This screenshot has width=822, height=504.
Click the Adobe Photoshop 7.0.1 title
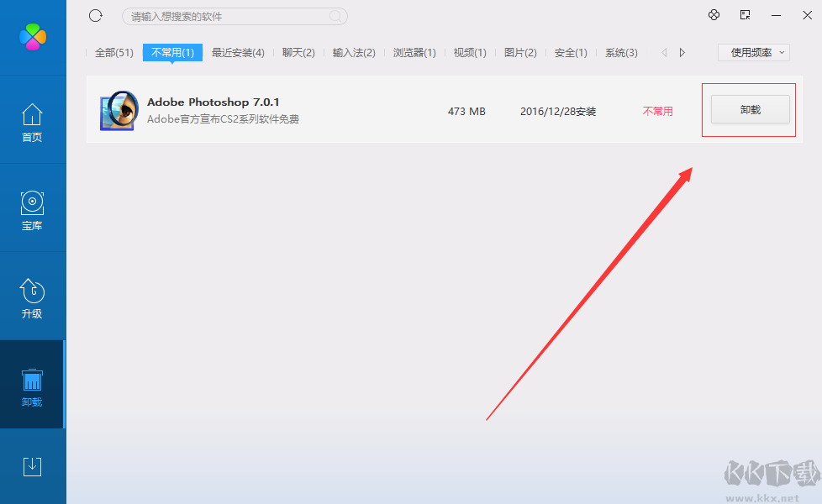(x=213, y=102)
